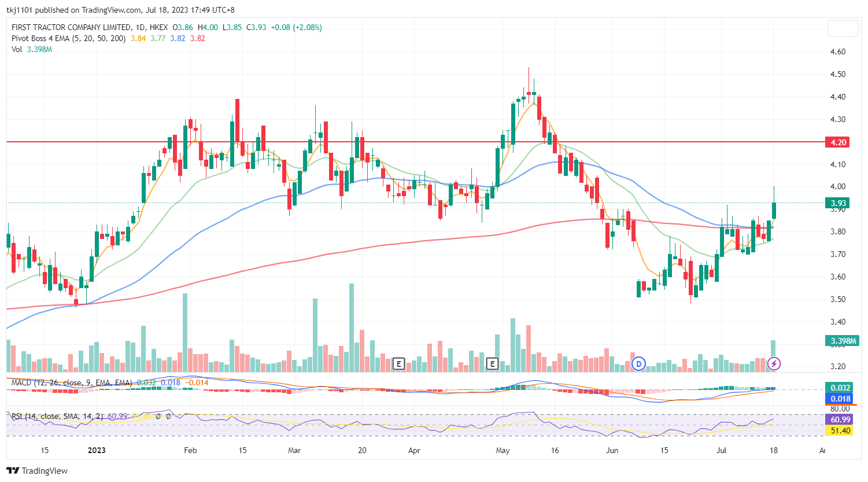The height and width of the screenshot is (482, 868).
Task: Click the blue dividend D marker
Action: [x=638, y=363]
